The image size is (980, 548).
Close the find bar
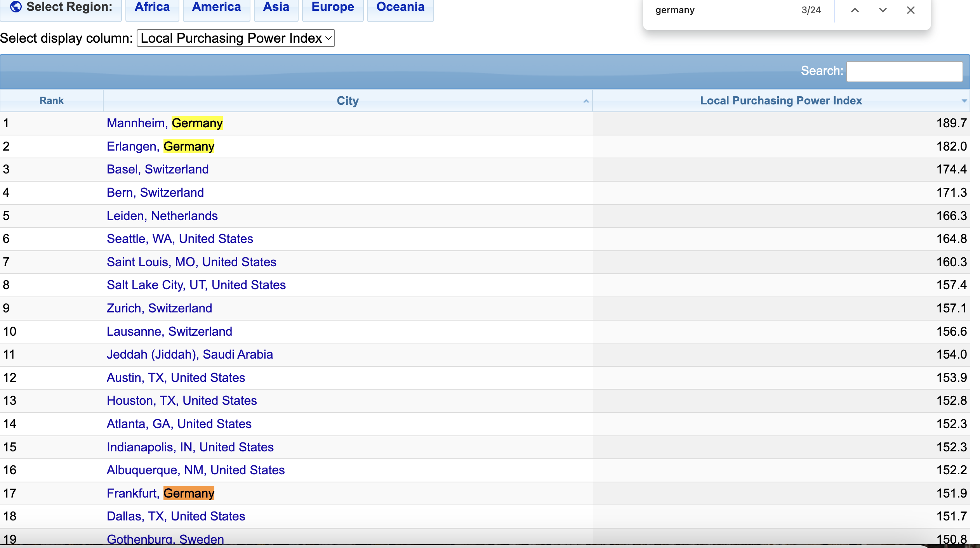(910, 10)
